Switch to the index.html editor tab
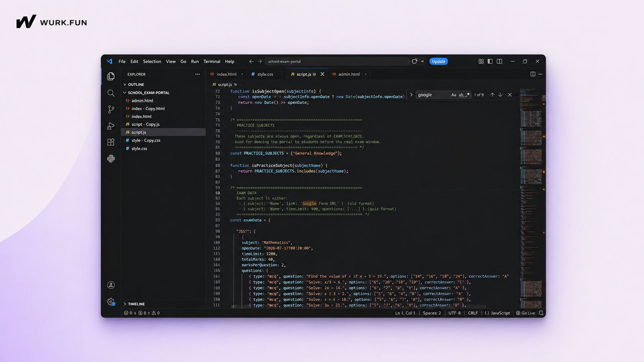Viewport: 644px width, 362px height. [226, 74]
